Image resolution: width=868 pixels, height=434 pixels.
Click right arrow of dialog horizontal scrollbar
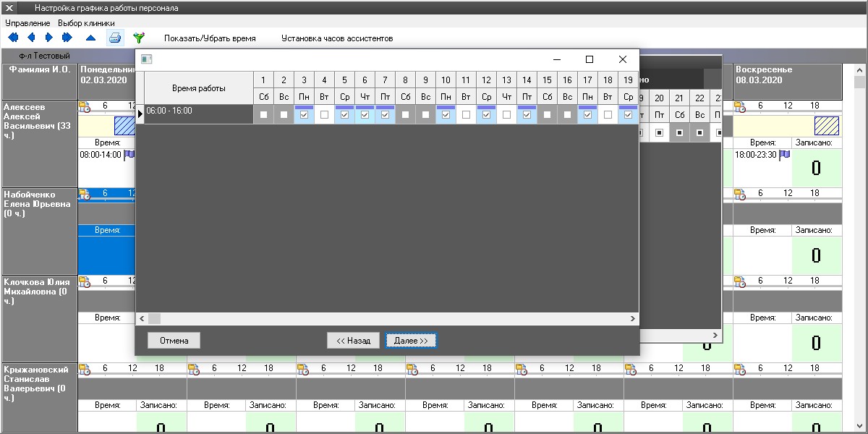[x=633, y=318]
